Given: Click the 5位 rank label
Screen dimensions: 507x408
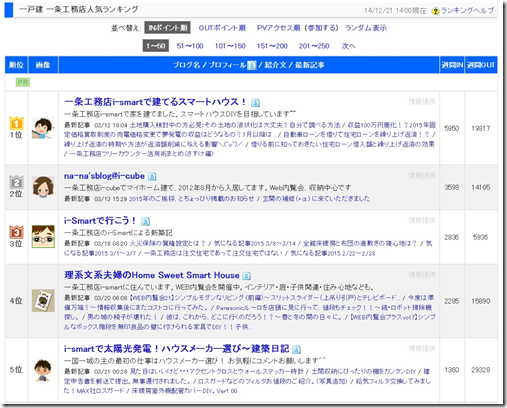Looking at the screenshot, I should click(16, 370).
